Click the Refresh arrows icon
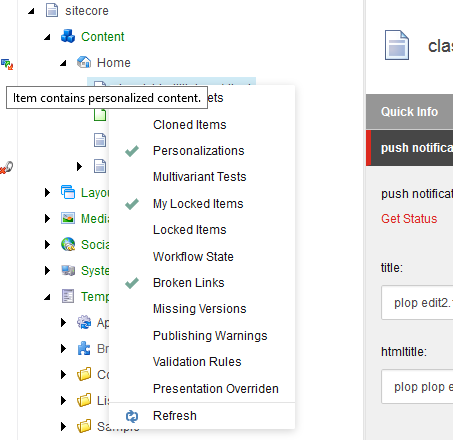 click(132, 416)
